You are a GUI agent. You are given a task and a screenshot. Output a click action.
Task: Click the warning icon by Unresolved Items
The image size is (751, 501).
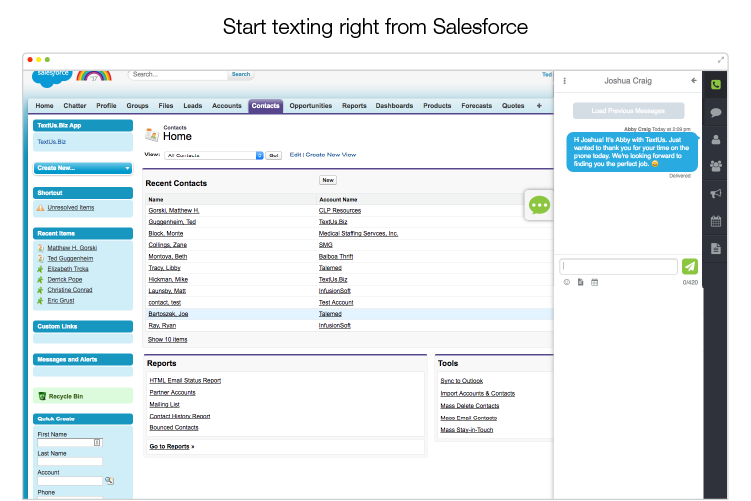point(41,207)
